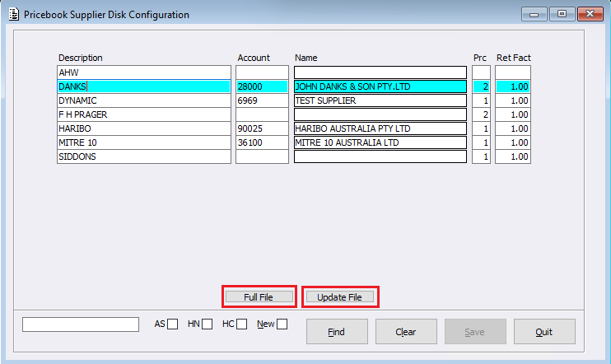Click the Update File button
The image size is (611, 364).
tap(339, 297)
